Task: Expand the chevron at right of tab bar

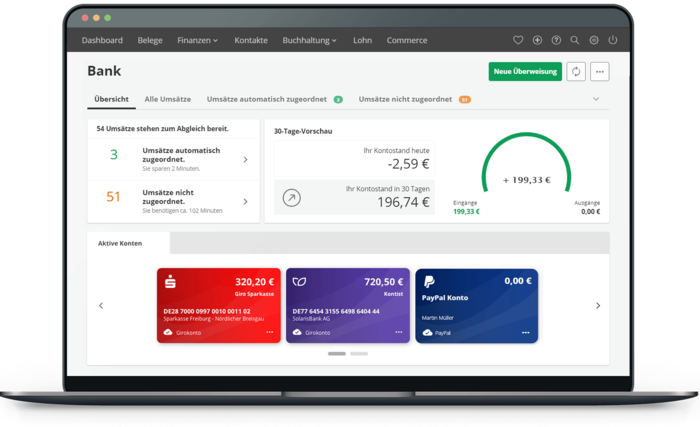Action: 596,99
